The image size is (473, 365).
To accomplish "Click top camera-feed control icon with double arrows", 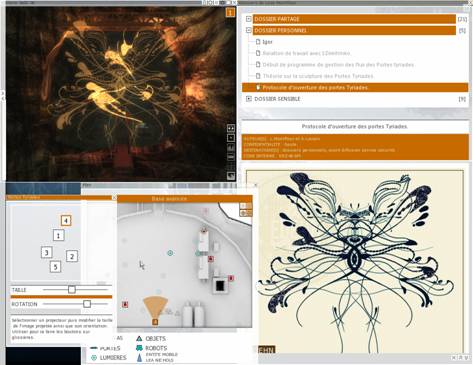I will click(231, 128).
